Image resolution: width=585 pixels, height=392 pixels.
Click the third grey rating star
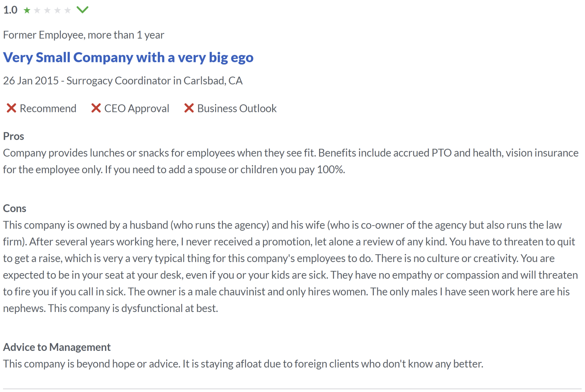pyautogui.click(x=47, y=11)
